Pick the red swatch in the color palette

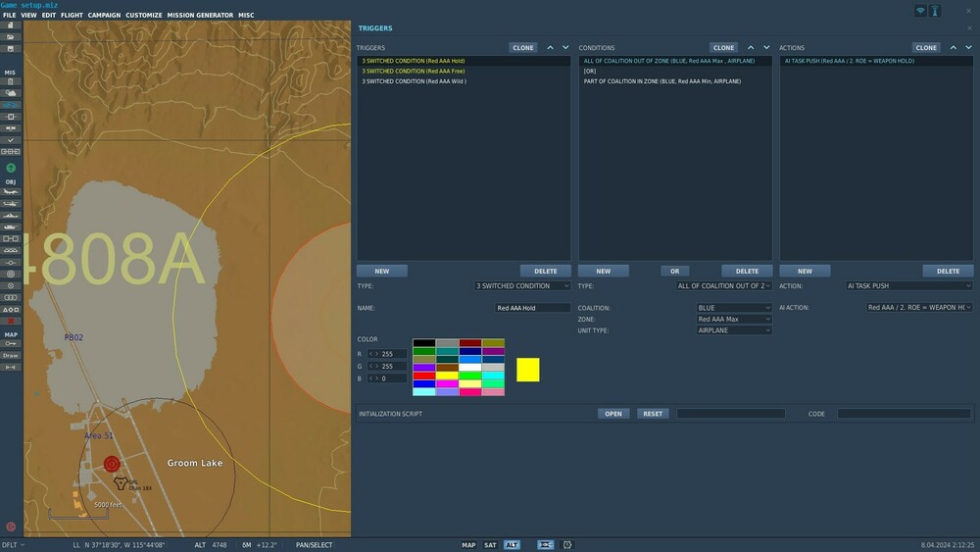click(423, 376)
